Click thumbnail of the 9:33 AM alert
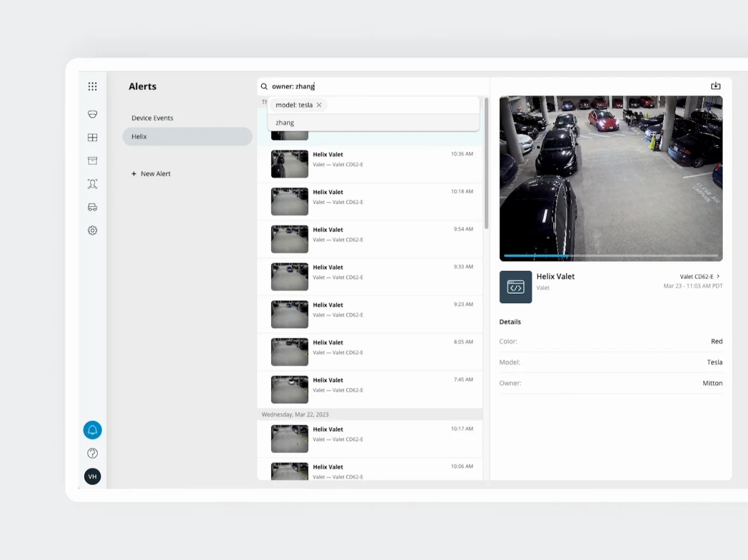748x560 pixels. click(290, 277)
